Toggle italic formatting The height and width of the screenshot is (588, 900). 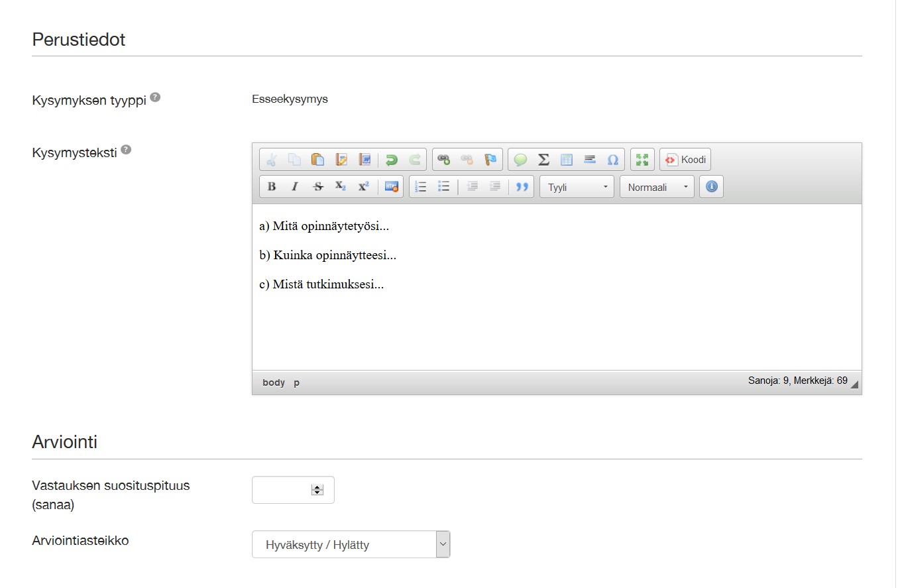pos(294,187)
